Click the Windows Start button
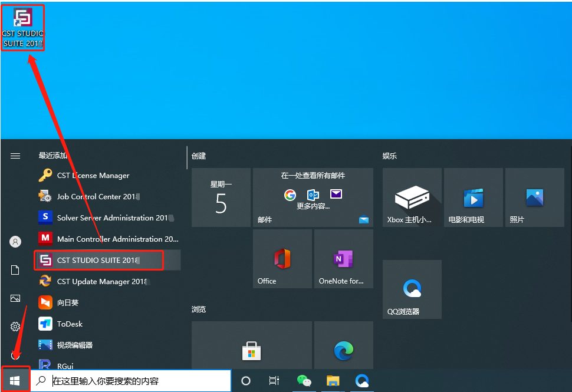Image resolution: width=572 pixels, height=392 pixels. click(x=15, y=381)
